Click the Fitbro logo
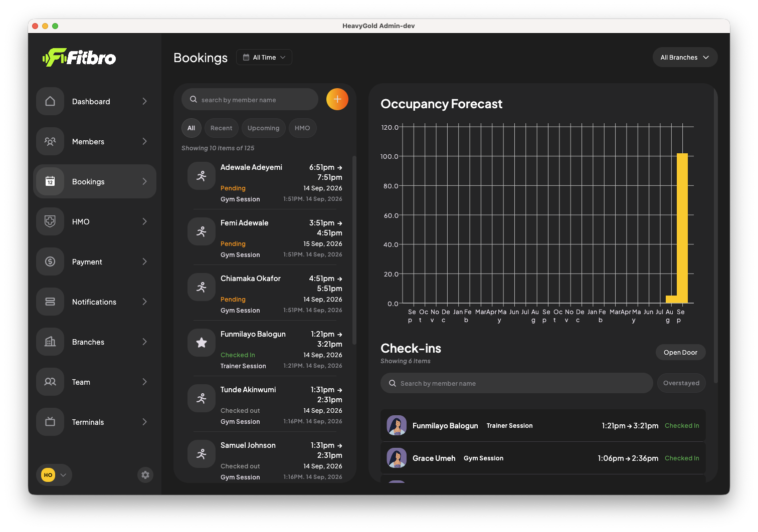This screenshot has height=532, width=758. 79,58
